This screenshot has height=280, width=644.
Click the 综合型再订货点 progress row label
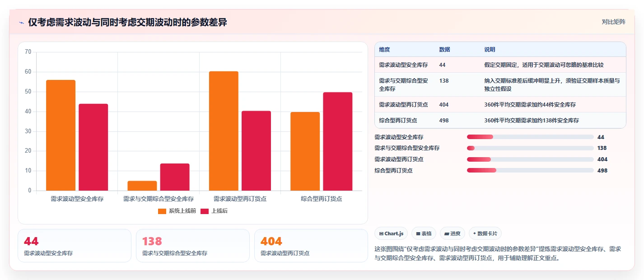[393, 170]
